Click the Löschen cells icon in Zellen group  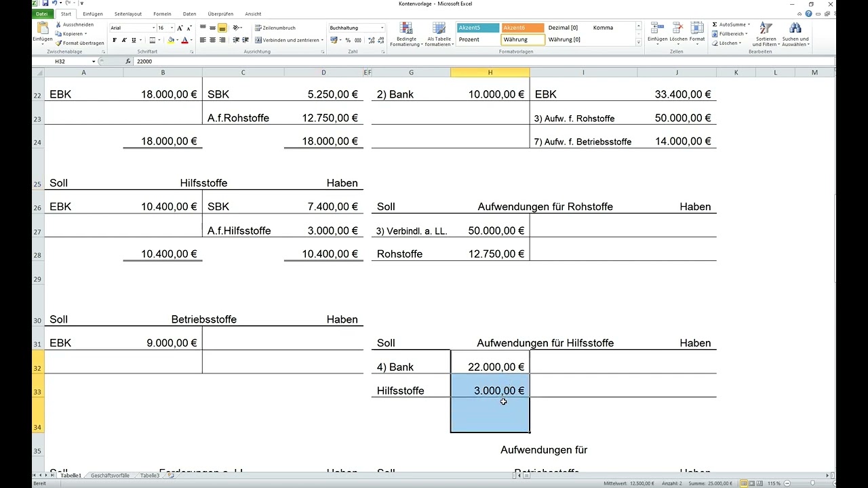[678, 28]
